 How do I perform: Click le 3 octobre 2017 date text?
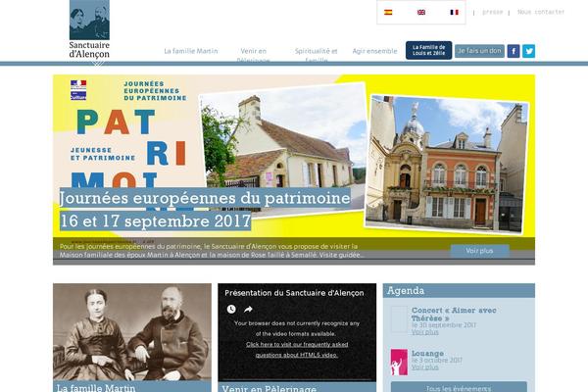tap(437, 360)
